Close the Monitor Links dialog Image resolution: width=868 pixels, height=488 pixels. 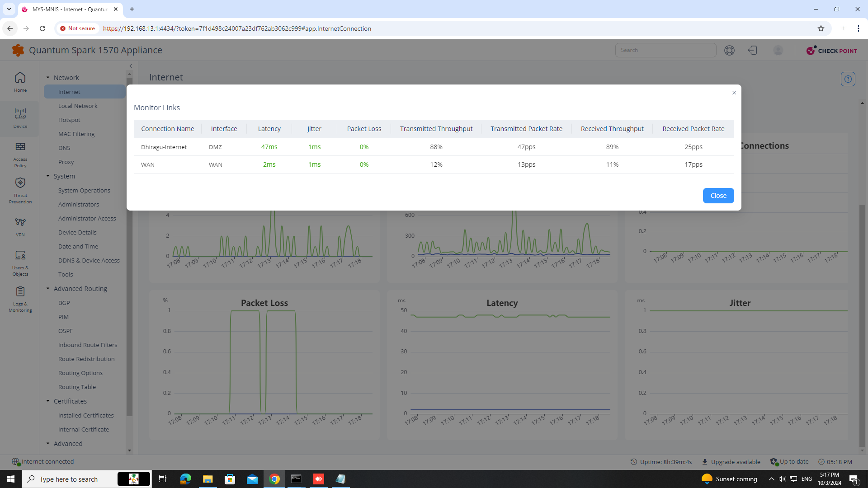click(718, 195)
